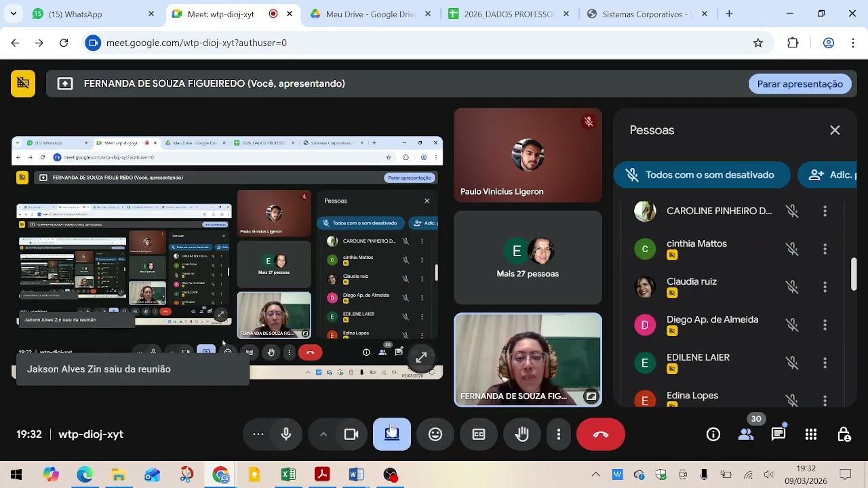Open Windows notification center icon
Image resolution: width=868 pixels, height=488 pixels.
[846, 474]
